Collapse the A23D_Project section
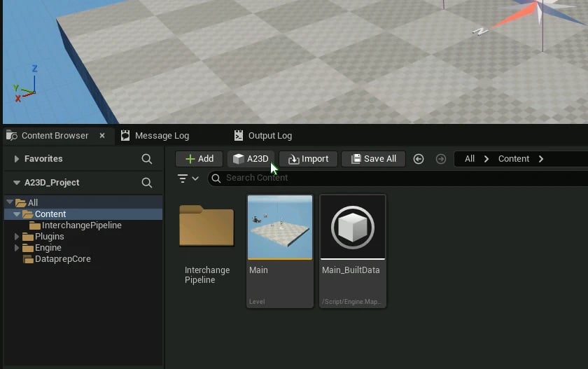588x369 pixels. point(17,183)
